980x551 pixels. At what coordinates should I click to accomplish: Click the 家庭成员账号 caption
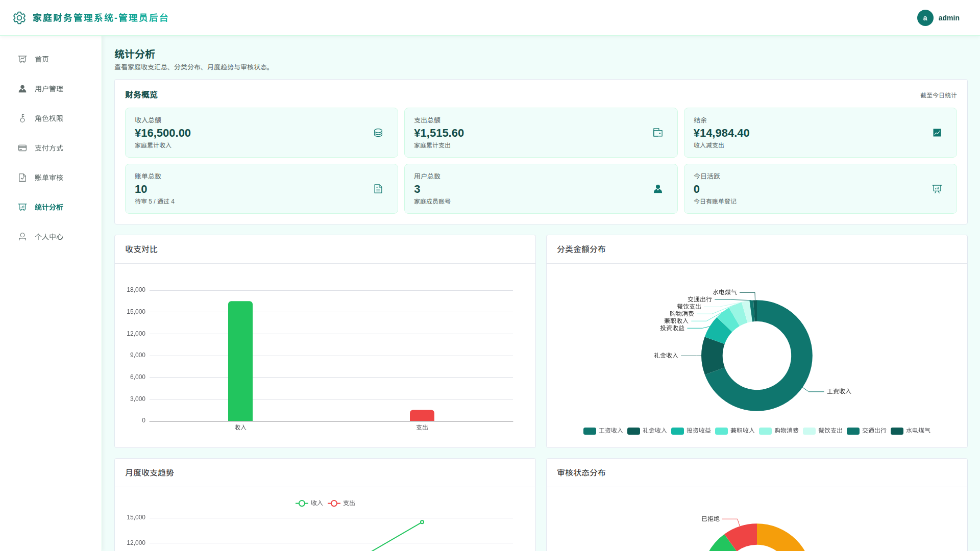pyautogui.click(x=432, y=202)
